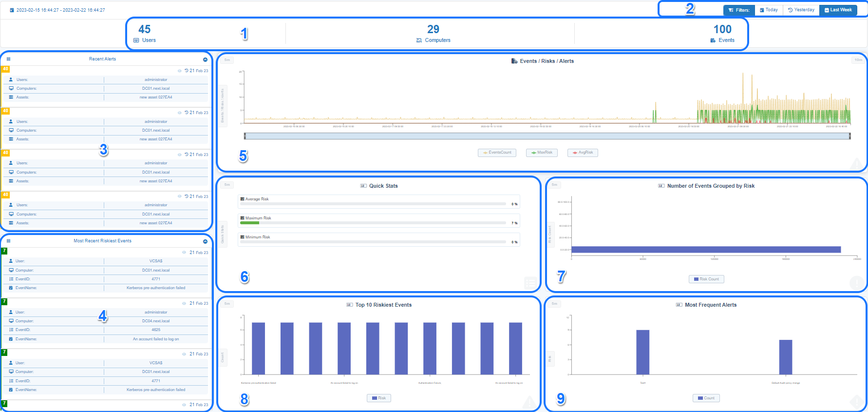Click the 10m badge on Events / Risks / Alerts chart
The height and width of the screenshot is (412, 868).
(858, 60)
